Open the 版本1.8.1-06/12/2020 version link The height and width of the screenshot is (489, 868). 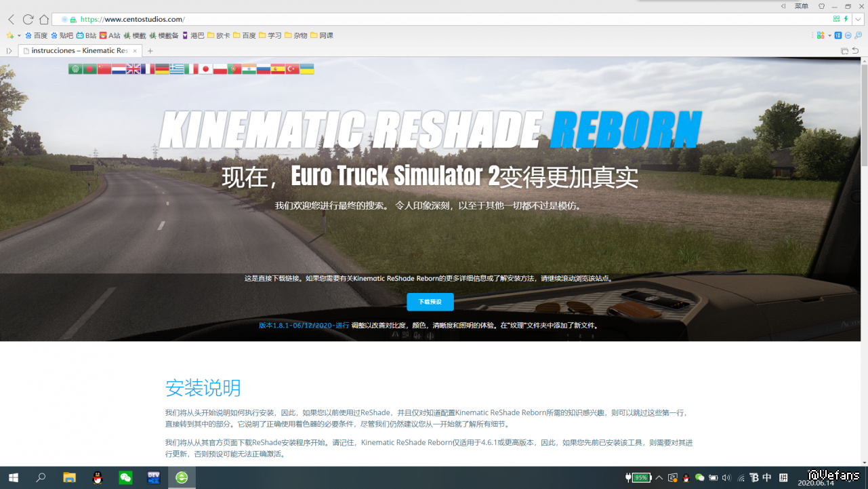pos(304,326)
